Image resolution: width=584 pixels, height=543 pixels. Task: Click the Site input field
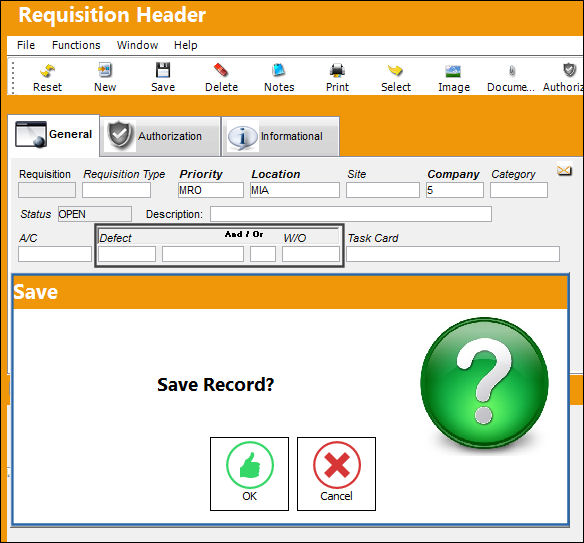(x=383, y=190)
